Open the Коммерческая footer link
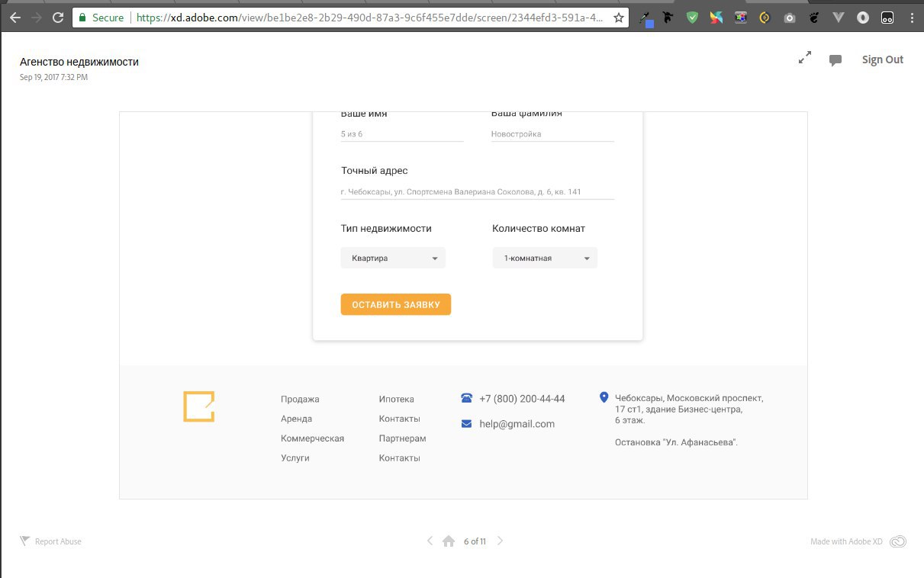The height and width of the screenshot is (578, 924). point(312,438)
